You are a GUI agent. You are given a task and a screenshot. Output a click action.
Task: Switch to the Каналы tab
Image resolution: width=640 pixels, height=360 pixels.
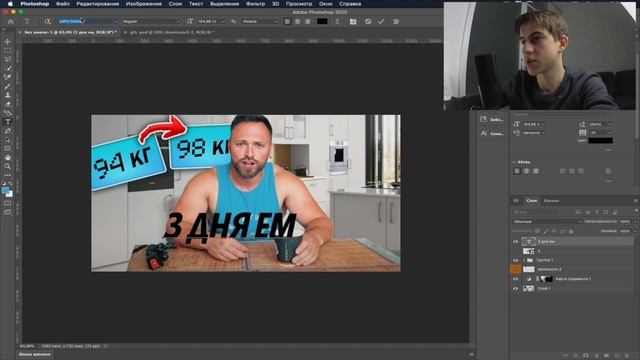point(551,201)
